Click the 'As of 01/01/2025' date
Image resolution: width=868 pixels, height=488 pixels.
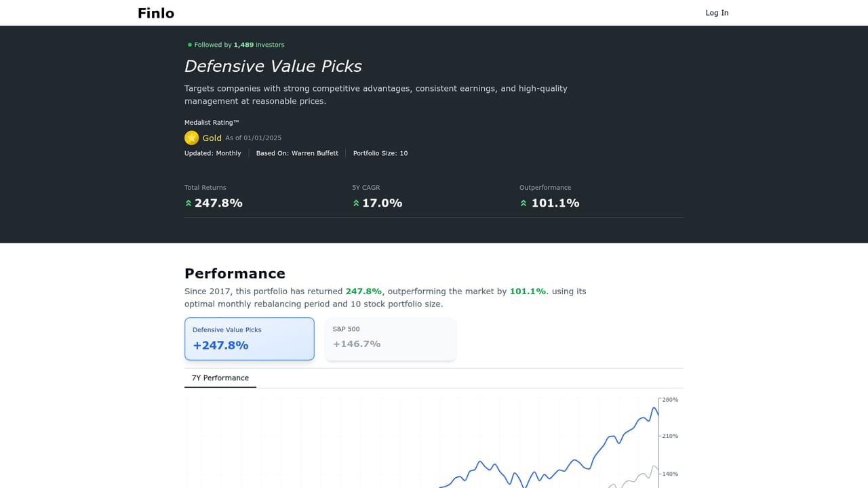(254, 138)
